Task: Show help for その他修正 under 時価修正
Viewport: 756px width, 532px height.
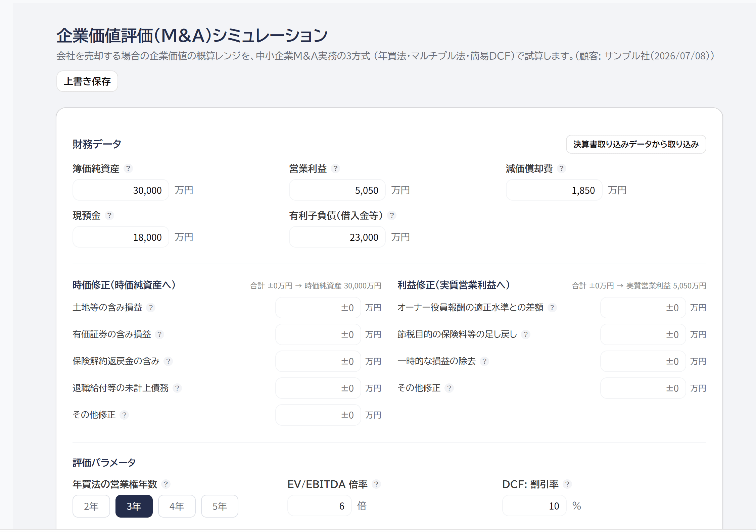Action: click(x=124, y=415)
